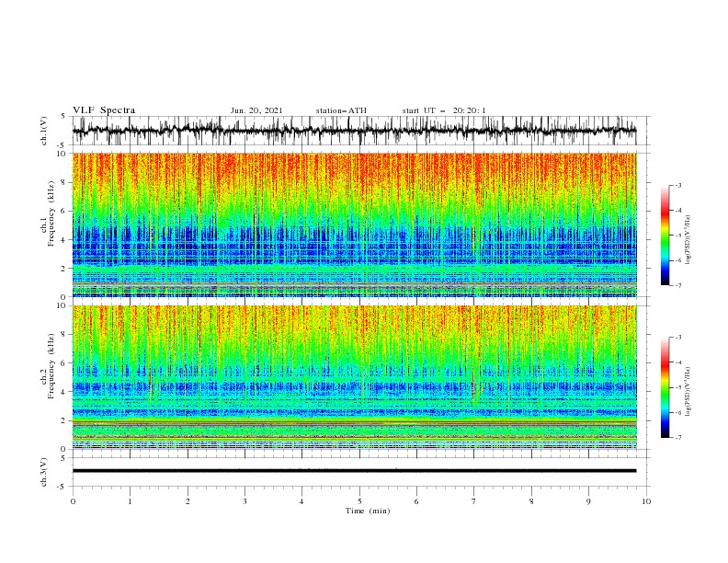This screenshot has height=563, width=728.
Task: Click time axis tick label "0"
Action: [73, 501]
